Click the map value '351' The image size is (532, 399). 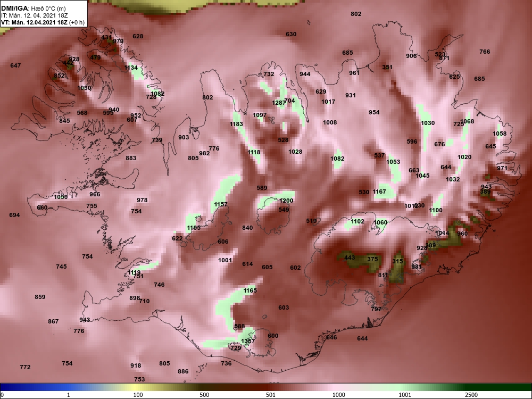pos(387,67)
